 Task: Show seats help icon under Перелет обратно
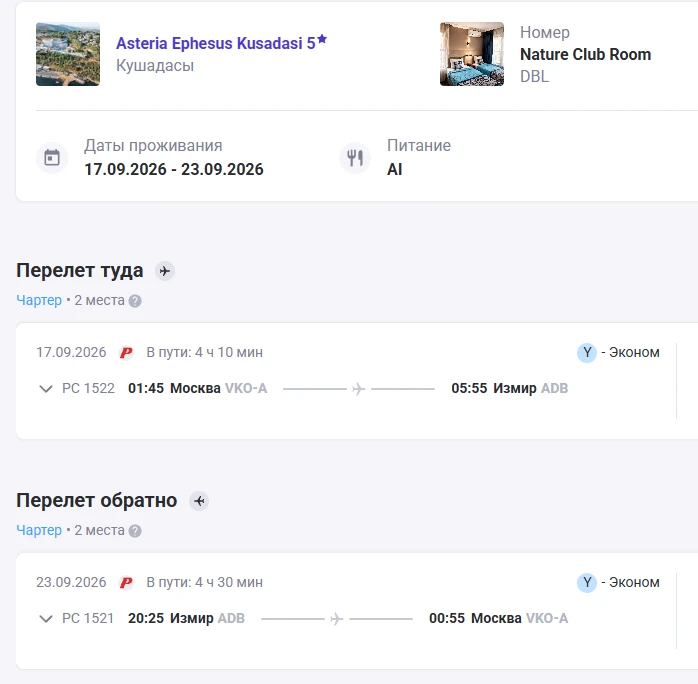[135, 531]
